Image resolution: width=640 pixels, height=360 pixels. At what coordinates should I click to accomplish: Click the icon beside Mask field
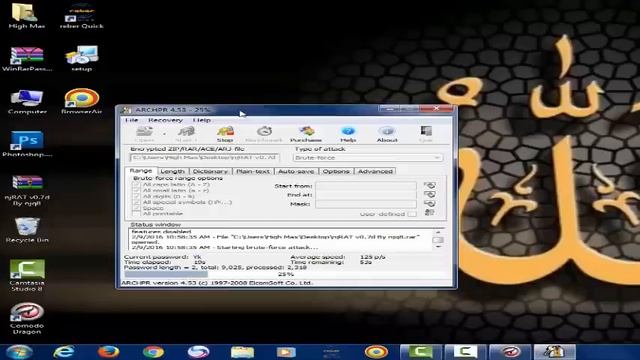coord(429,204)
